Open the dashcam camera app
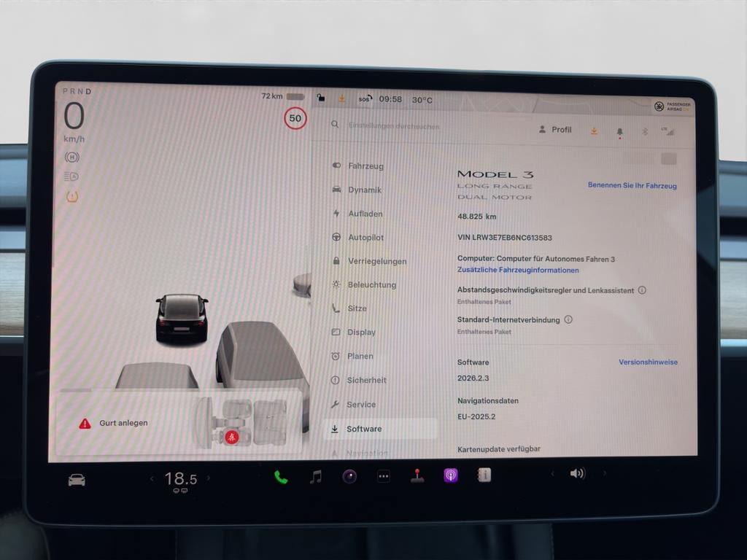The width and height of the screenshot is (747, 560). coord(349,476)
